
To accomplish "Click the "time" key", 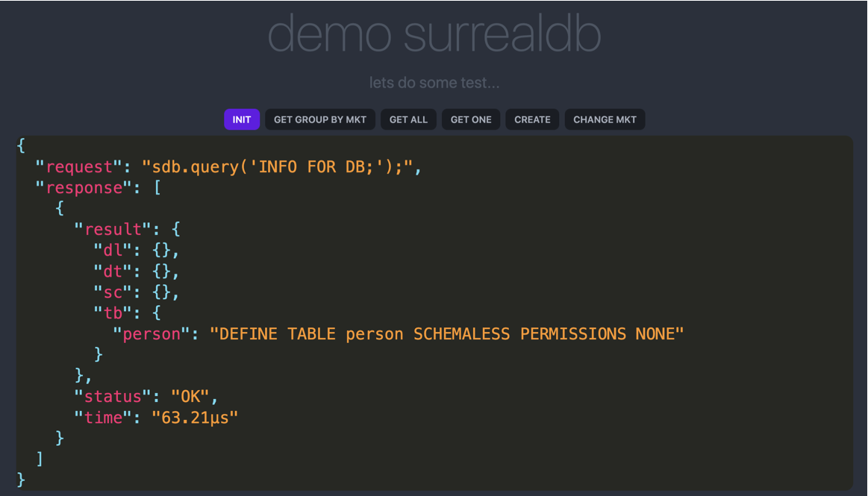I will 103,418.
